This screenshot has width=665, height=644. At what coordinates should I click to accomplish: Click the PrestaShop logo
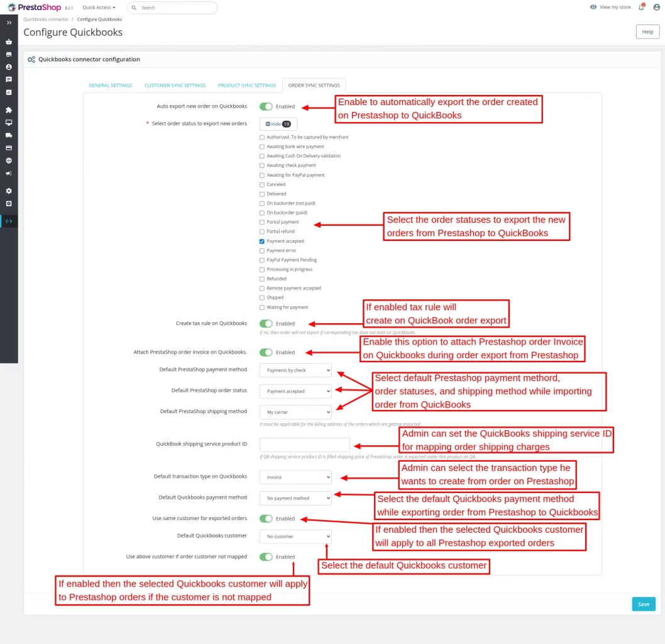[35, 7]
